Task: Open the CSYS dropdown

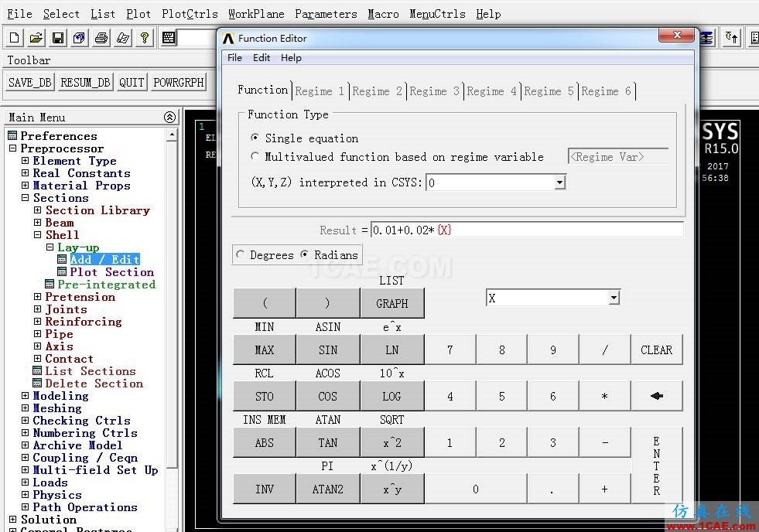Action: point(560,182)
